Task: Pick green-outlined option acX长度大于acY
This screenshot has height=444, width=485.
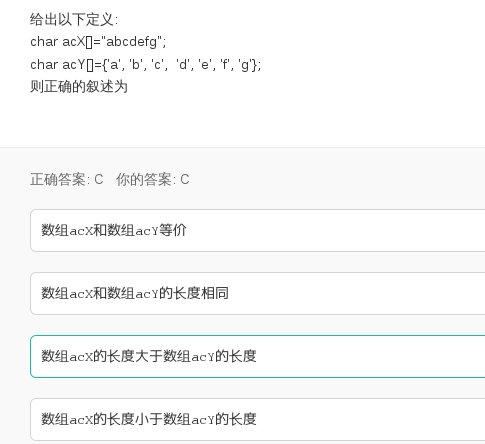Action: tap(258, 356)
